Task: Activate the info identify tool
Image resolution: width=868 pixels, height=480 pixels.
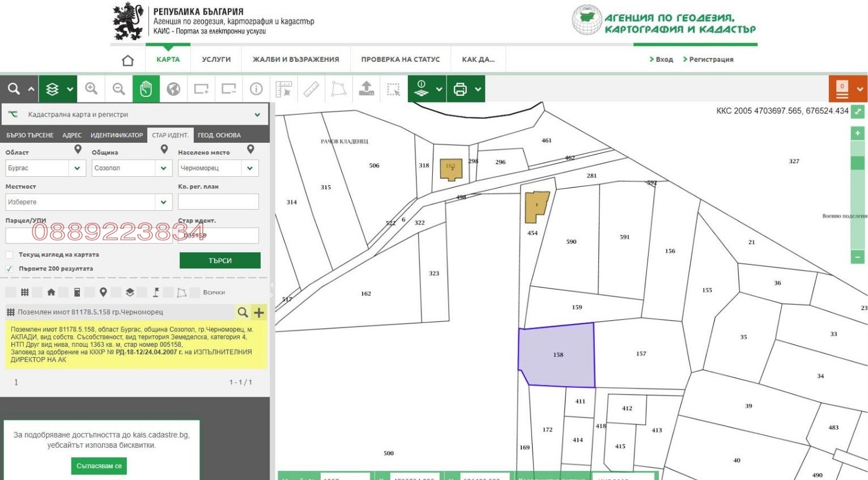Action: point(256,89)
